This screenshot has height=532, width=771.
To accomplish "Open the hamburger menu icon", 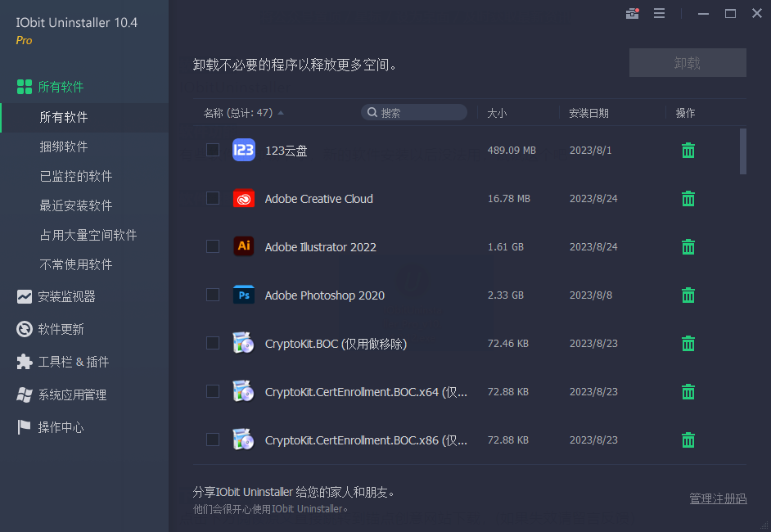I will [659, 13].
